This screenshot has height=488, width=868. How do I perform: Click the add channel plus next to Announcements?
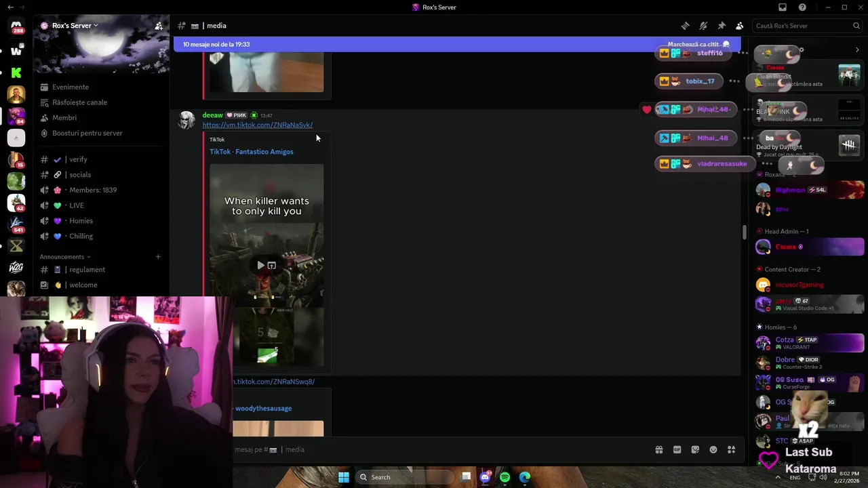158,257
